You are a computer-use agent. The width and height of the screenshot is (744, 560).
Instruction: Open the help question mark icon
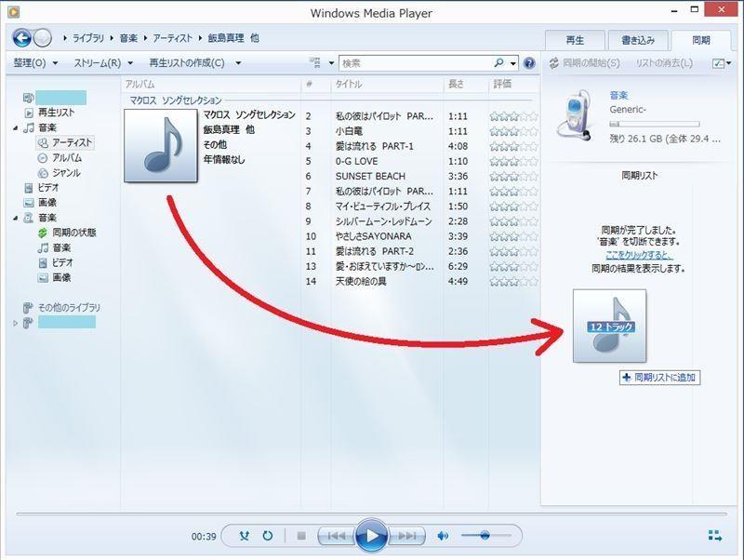pos(529,63)
